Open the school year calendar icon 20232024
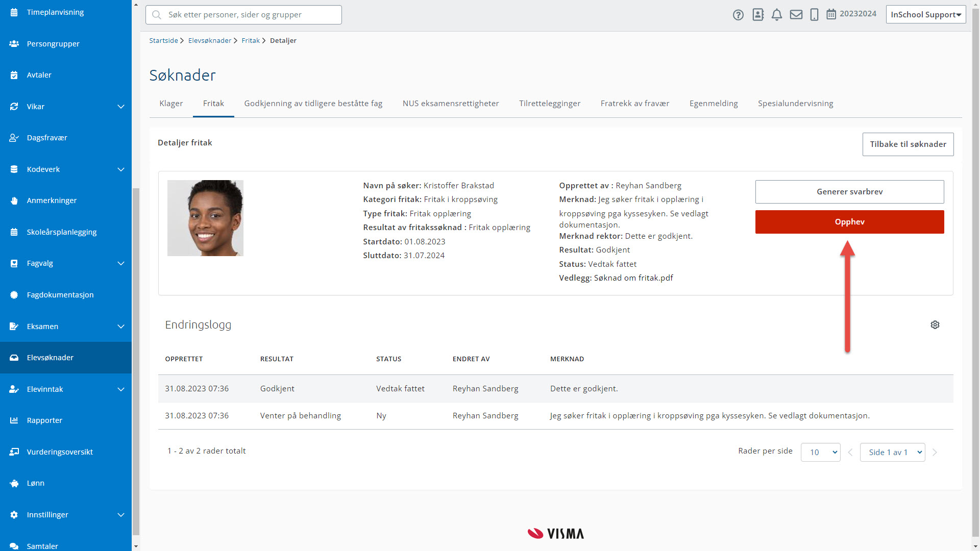980x551 pixels. [831, 14]
